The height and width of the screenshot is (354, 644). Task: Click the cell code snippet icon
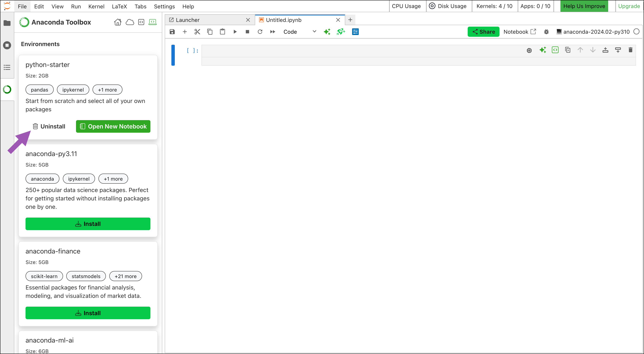555,50
